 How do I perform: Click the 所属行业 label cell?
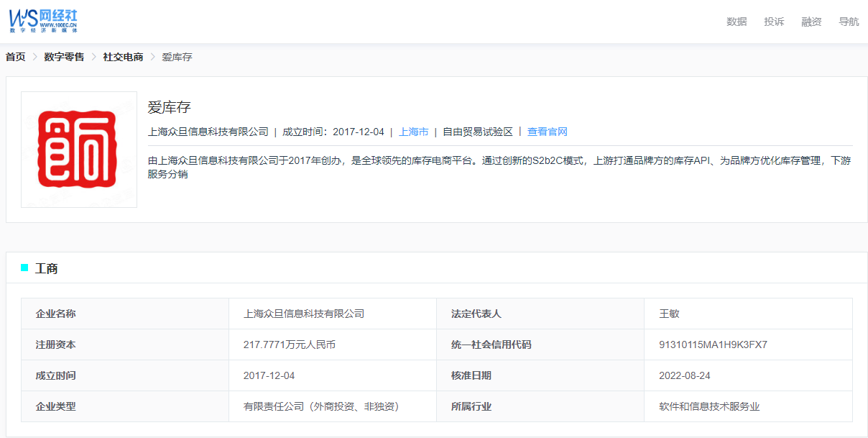pyautogui.click(x=540, y=406)
